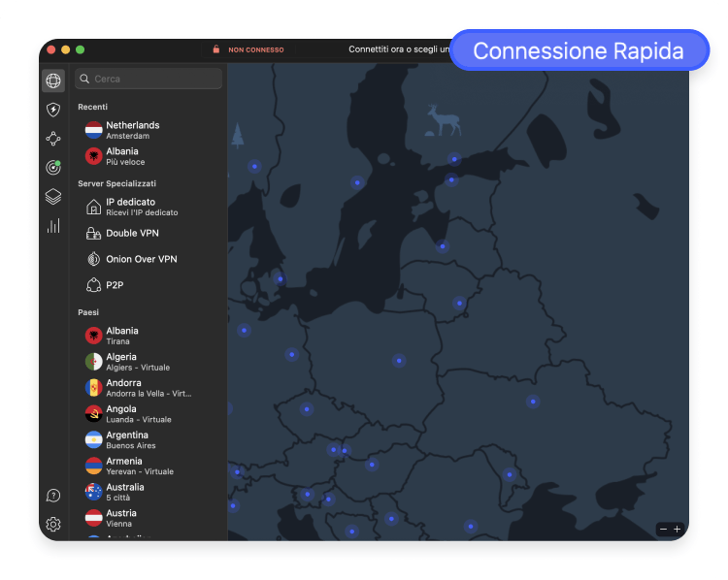Click the server dot in Moldova

pyautogui.click(x=510, y=474)
